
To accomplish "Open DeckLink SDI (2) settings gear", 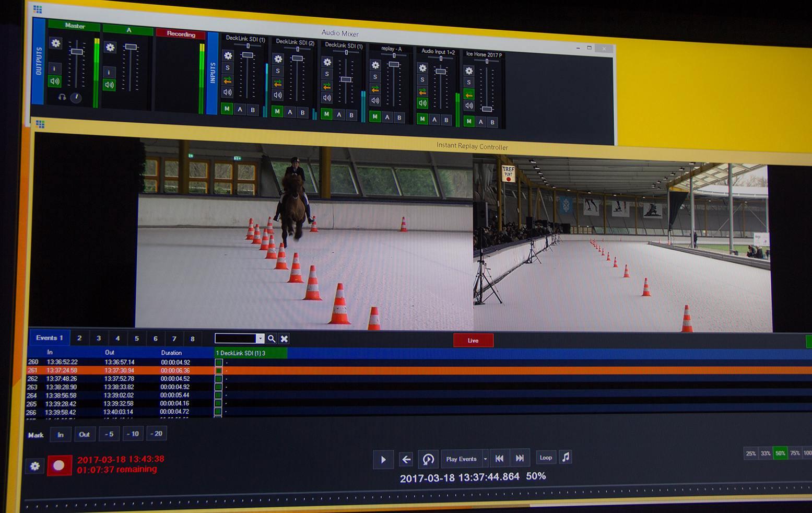I will click(278, 59).
